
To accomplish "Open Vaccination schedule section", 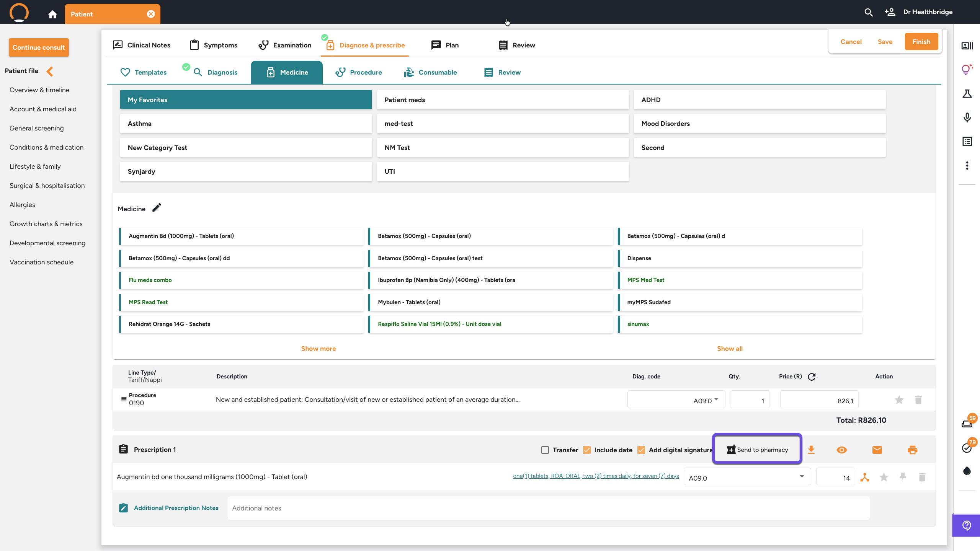I will (x=41, y=262).
